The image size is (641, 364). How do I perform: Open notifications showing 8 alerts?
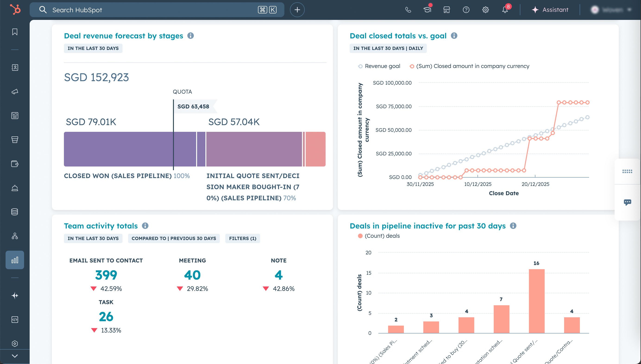(505, 10)
